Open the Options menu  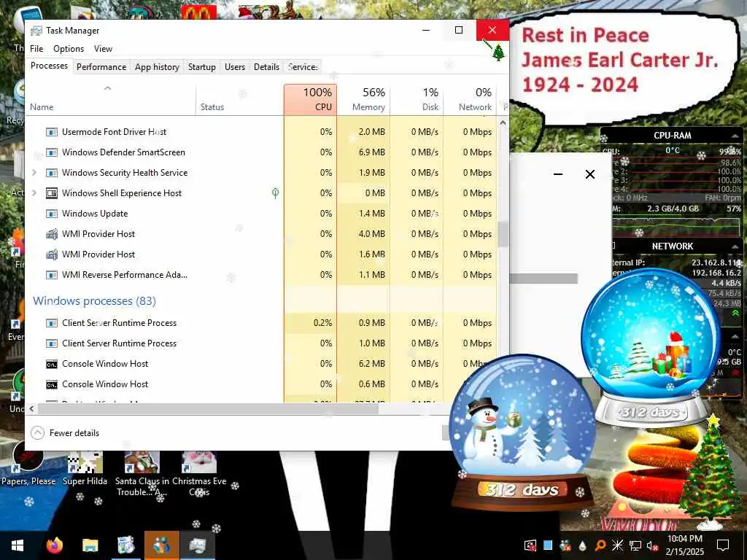(69, 49)
